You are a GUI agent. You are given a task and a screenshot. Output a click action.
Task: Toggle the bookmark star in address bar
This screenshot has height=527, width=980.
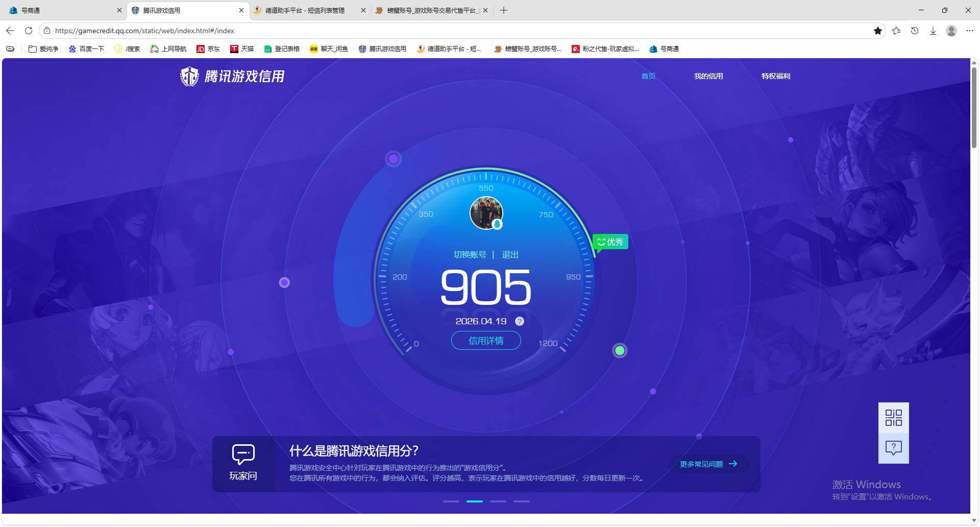tap(878, 31)
